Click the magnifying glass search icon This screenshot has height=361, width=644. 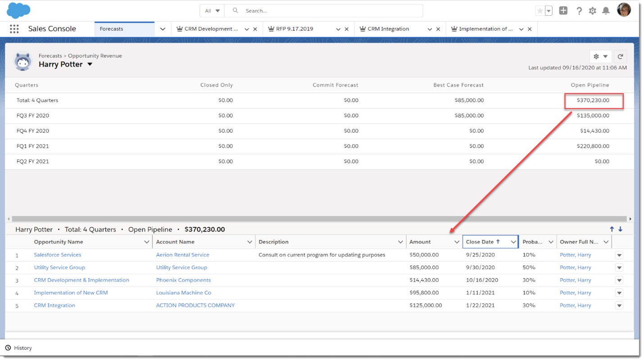coord(235,10)
